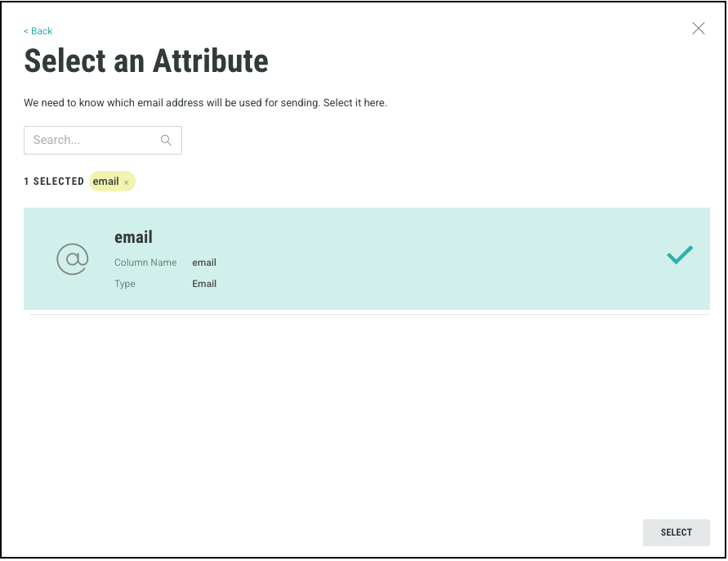Click the 'Type' label in email row

(125, 284)
